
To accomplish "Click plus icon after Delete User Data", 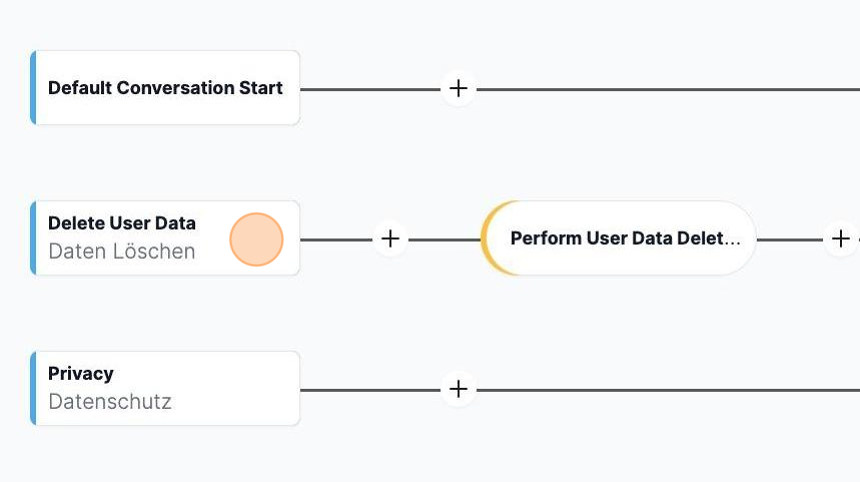I will click(391, 239).
